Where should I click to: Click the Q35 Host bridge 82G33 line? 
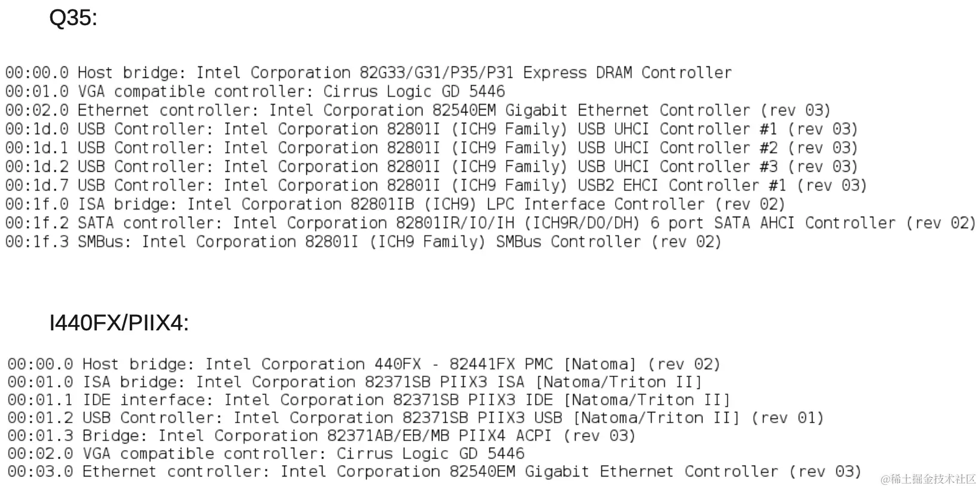[369, 73]
